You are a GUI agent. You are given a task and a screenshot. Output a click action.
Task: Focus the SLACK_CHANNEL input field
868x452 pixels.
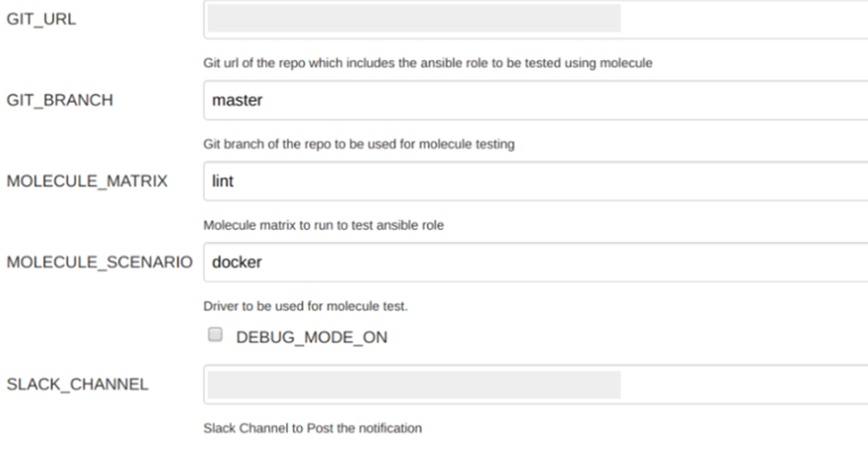coord(536,385)
